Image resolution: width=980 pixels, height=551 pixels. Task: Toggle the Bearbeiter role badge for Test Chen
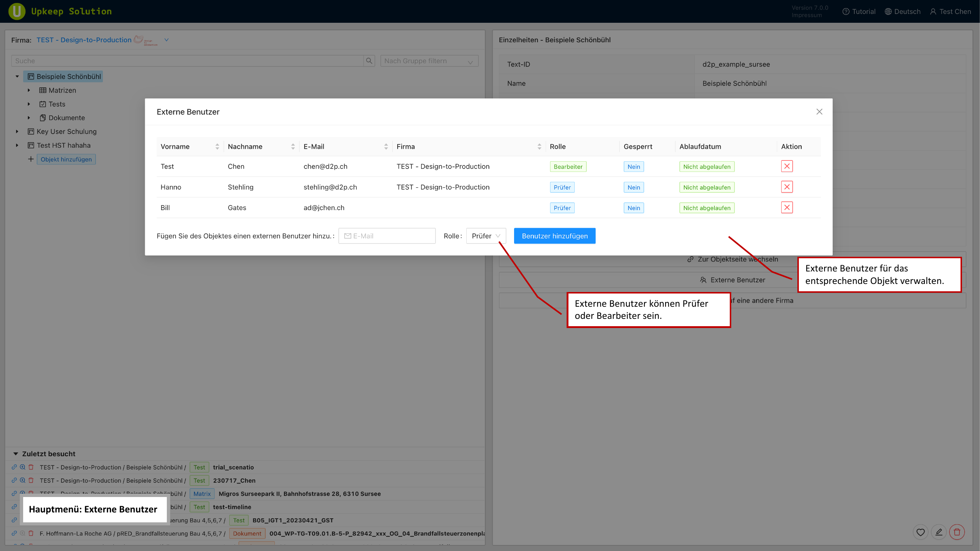coord(568,166)
